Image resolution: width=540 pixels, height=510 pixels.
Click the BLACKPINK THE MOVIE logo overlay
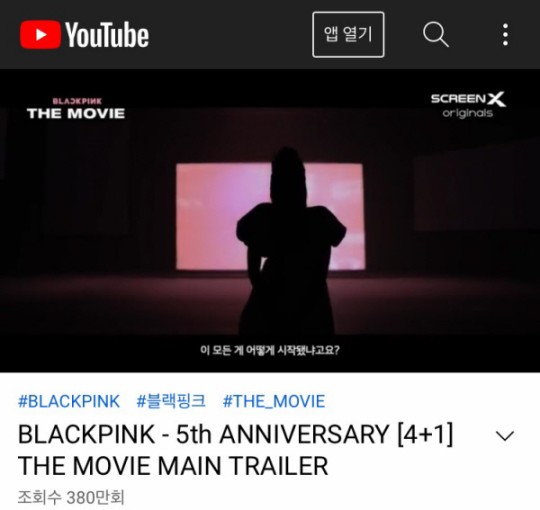(x=76, y=108)
